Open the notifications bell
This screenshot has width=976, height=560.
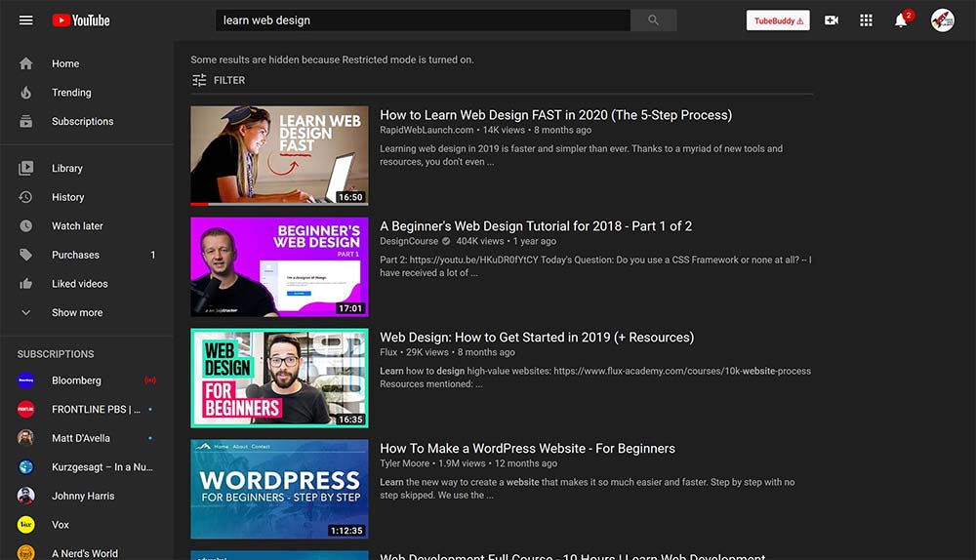(x=901, y=20)
